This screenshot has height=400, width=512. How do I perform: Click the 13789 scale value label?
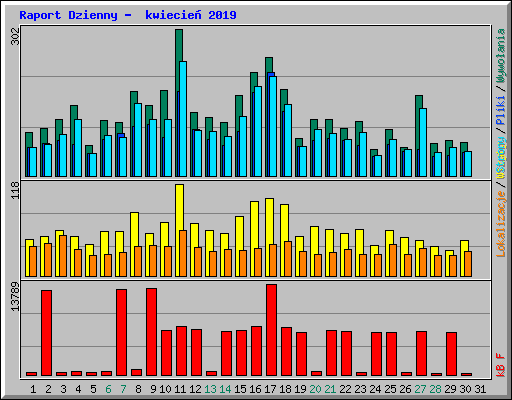tap(15, 297)
